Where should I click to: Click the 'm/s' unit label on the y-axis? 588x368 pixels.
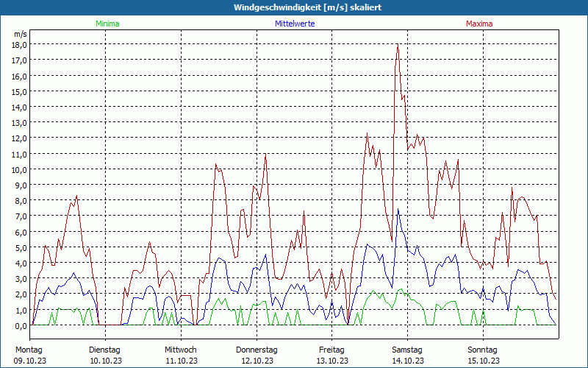coord(20,34)
